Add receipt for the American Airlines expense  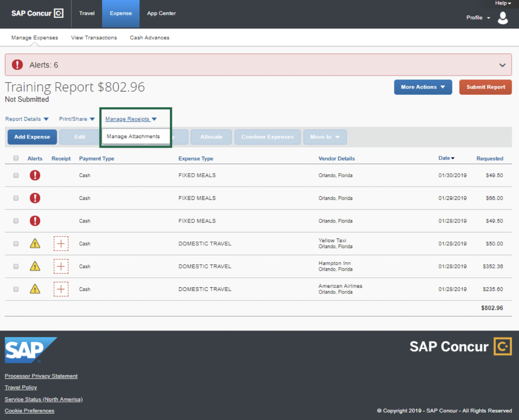[61, 289]
